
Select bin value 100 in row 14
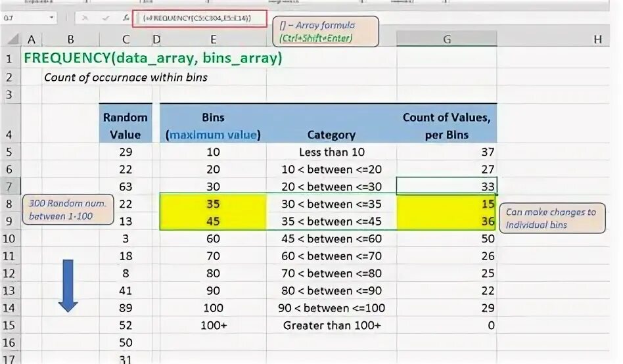213,307
